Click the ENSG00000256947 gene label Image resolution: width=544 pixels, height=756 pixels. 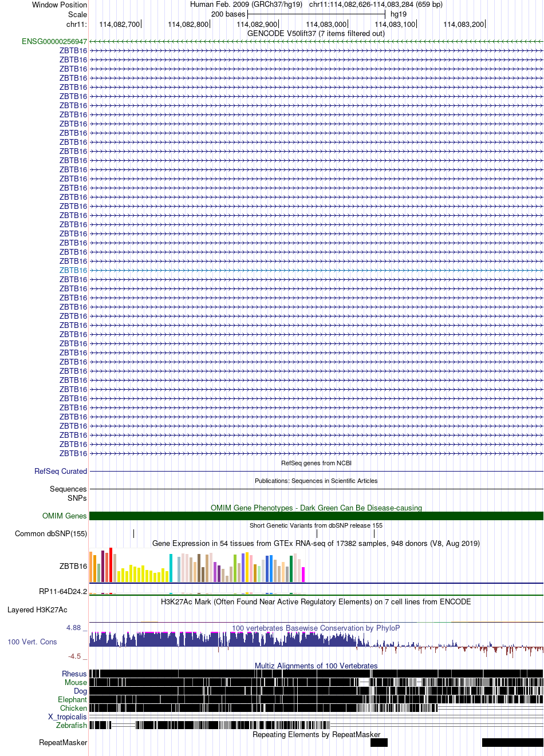click(54, 41)
